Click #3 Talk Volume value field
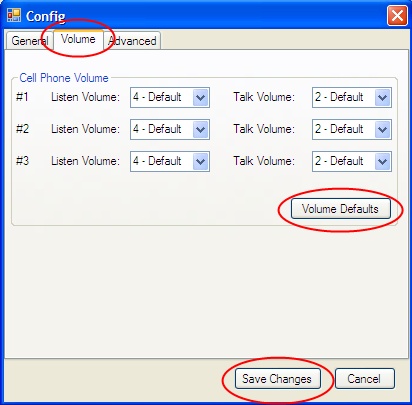This screenshot has width=412, height=405. click(352, 161)
